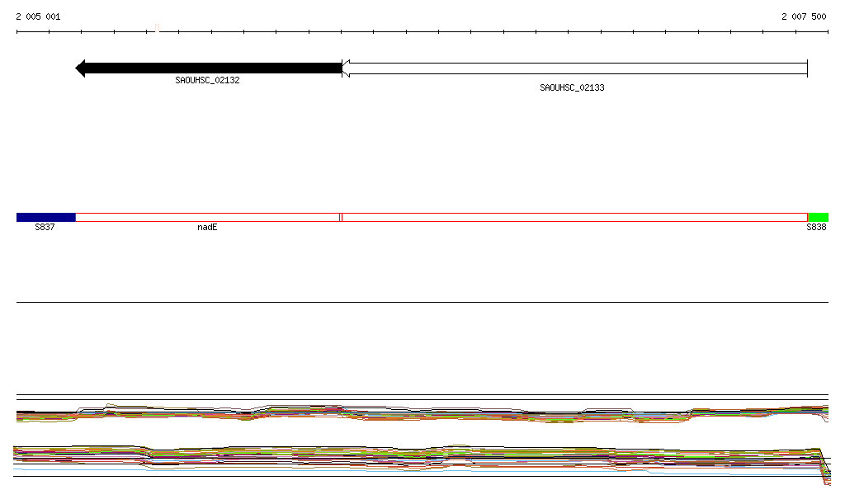The width and height of the screenshot is (845, 504).
Task: Click the small pink marker on the ruler
Action: [x=158, y=28]
